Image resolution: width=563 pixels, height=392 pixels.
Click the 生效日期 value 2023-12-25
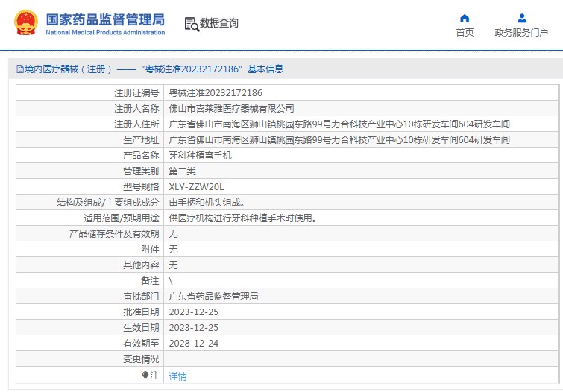[x=194, y=328]
